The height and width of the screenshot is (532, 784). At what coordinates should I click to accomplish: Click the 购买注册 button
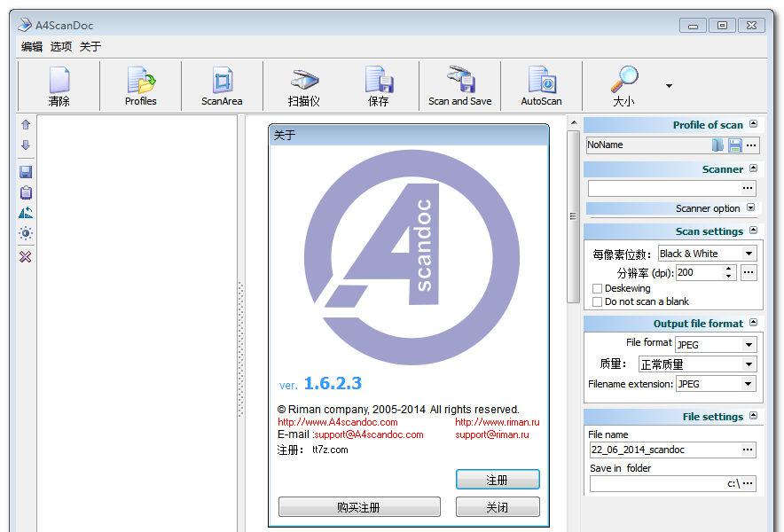pyautogui.click(x=359, y=507)
